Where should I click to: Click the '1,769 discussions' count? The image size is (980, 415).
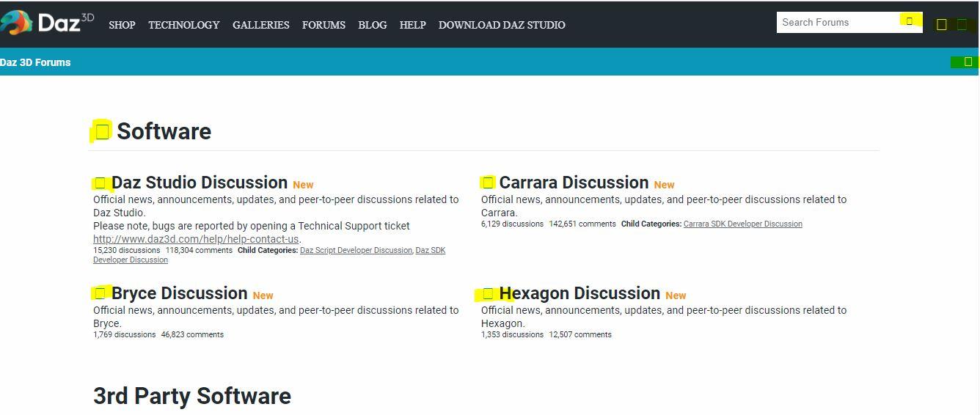tap(124, 335)
